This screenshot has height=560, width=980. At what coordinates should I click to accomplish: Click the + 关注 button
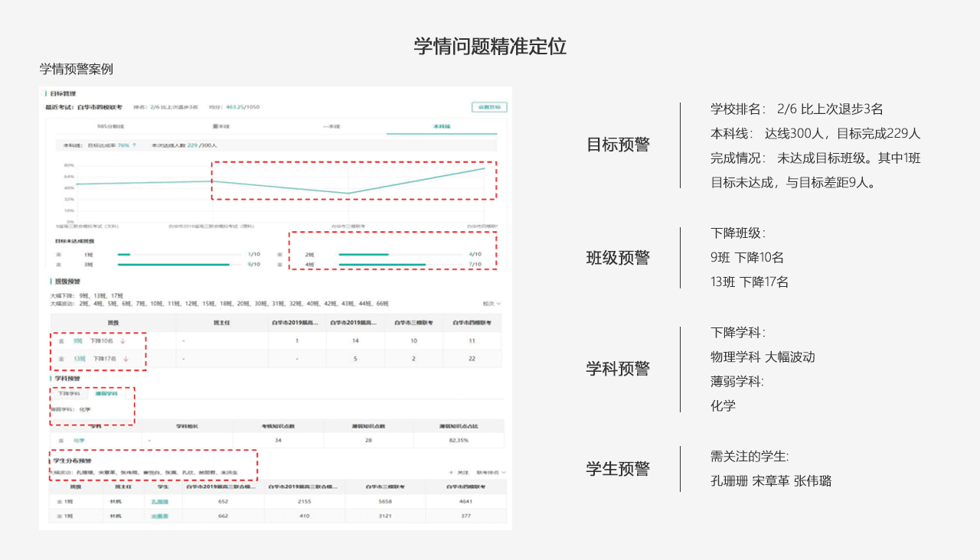[x=460, y=473]
